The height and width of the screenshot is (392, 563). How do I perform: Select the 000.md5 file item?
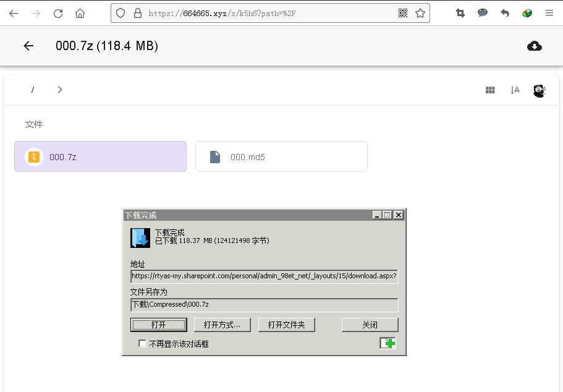281,156
